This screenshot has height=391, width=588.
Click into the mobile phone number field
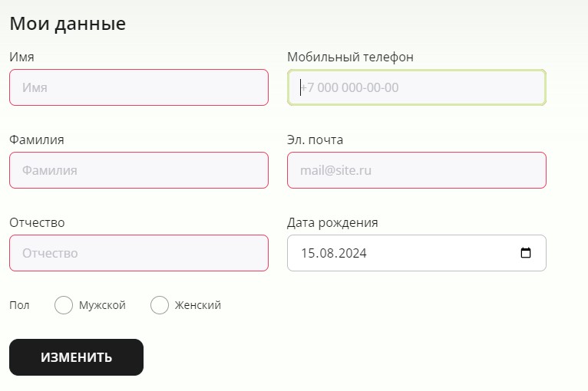[417, 87]
